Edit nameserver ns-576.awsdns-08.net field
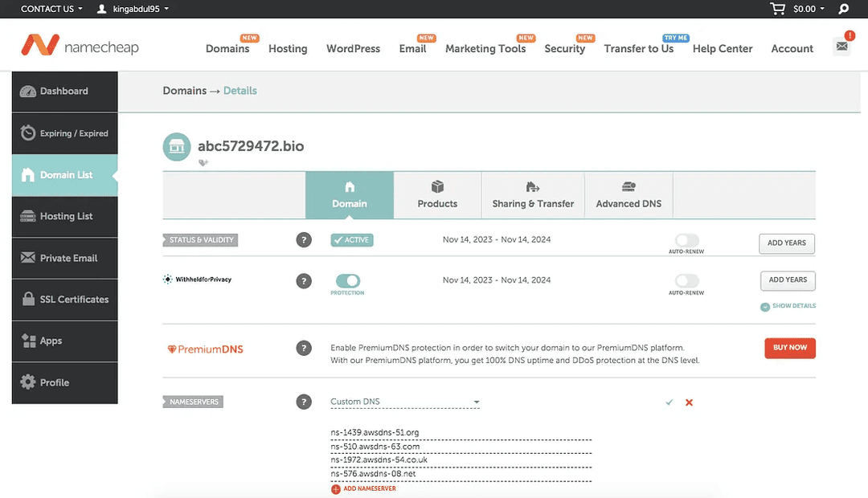The height and width of the screenshot is (498, 868). [461, 474]
